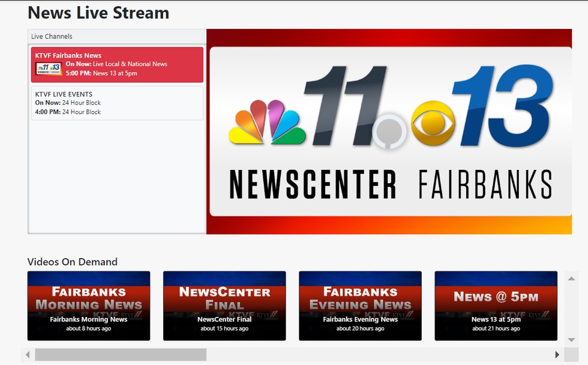Click the vertical scrollbar up arrow
588x365 pixels.
pos(572,277)
